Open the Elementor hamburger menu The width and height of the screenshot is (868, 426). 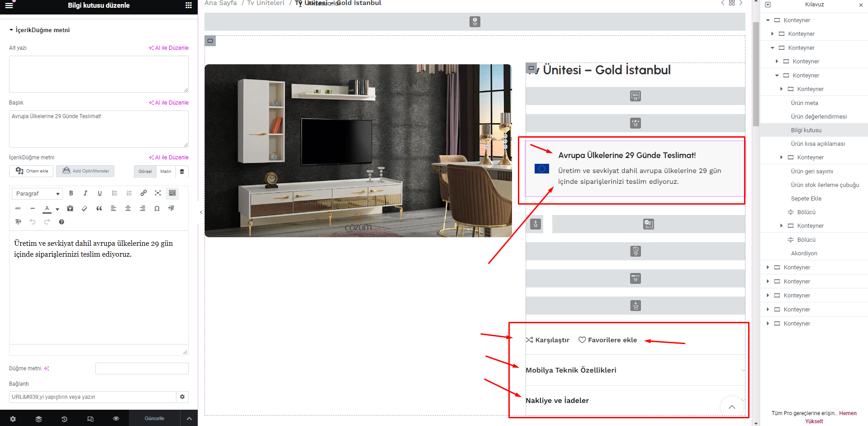(9, 5)
